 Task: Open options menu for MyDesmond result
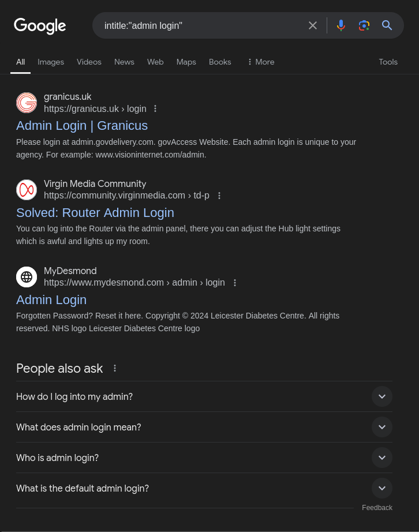tap(235, 283)
